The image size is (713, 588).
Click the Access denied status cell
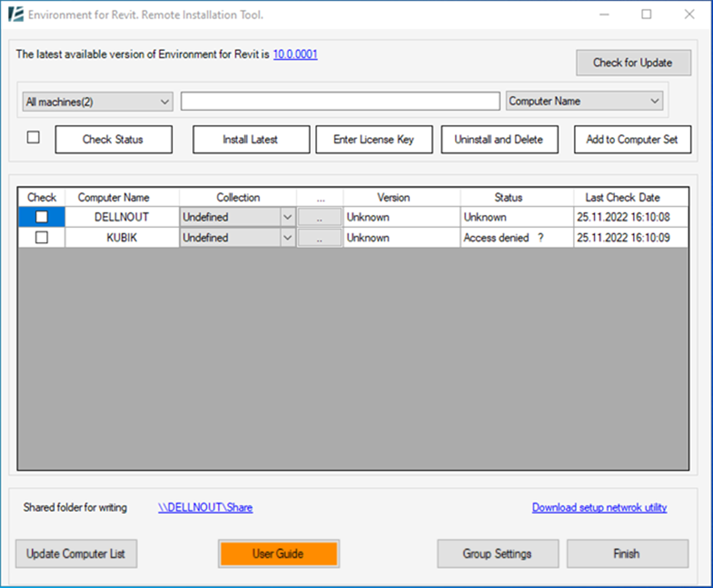click(517, 237)
